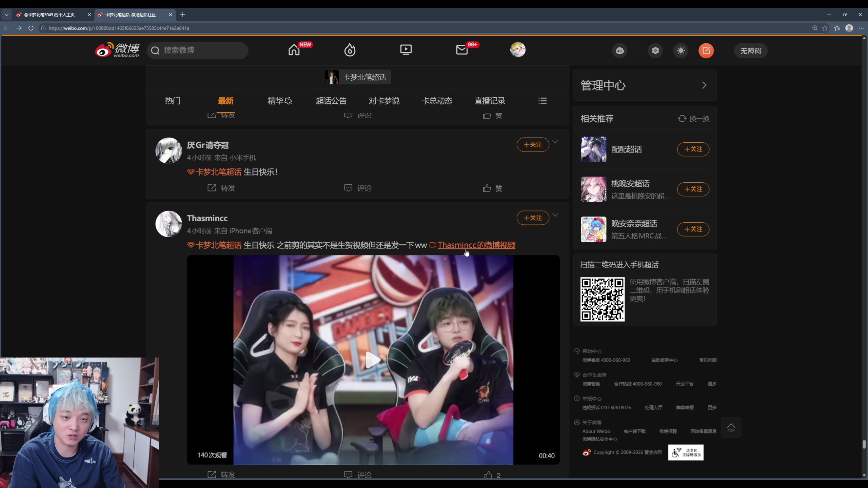Click repost icon on 厌Gr请夺冠 post

[212, 188]
